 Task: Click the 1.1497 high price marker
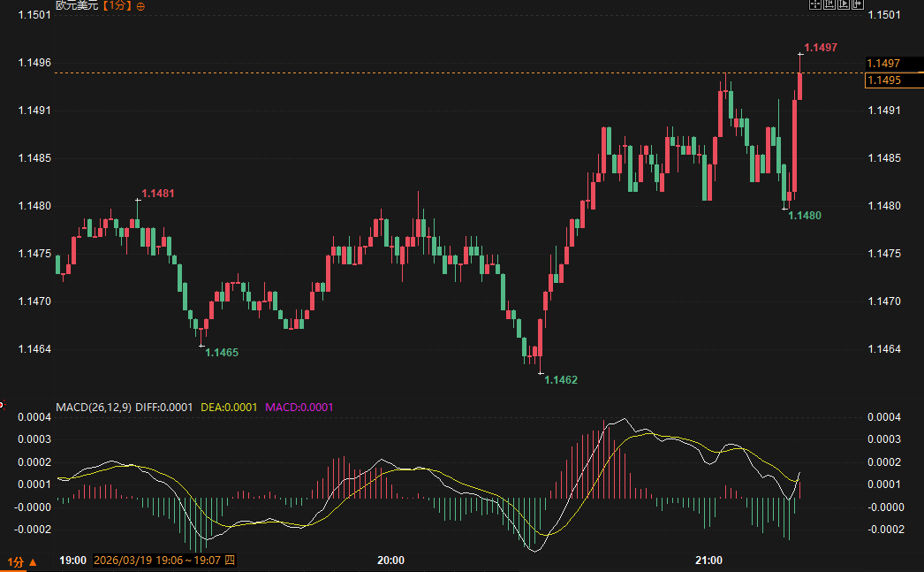[x=821, y=48]
